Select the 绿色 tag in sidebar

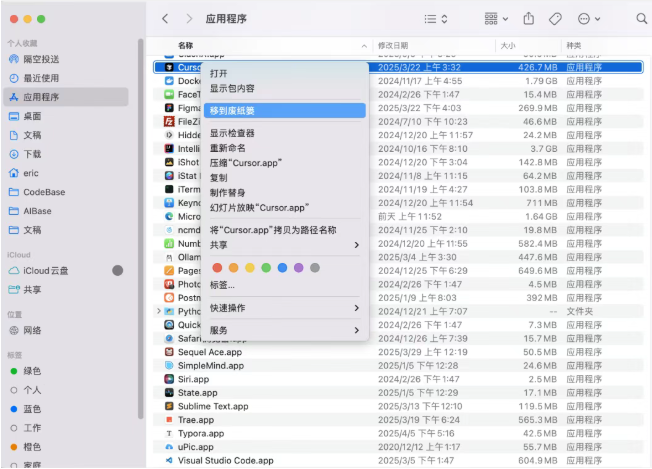[x=66, y=371]
